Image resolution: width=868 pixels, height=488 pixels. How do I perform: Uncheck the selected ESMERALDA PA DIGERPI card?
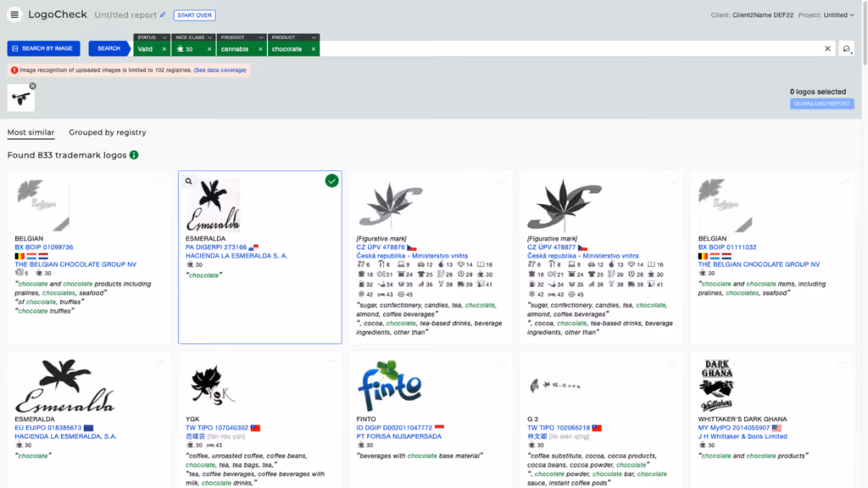331,181
